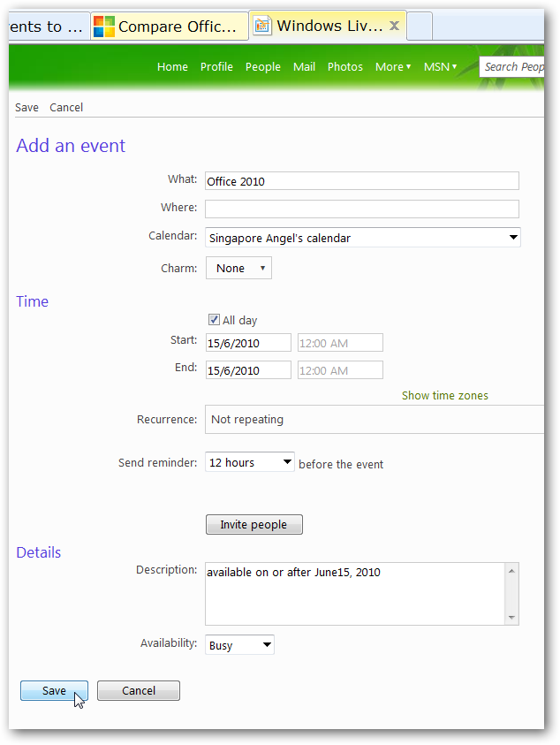Open Mail from the navigation bar
560x745 pixels.
(304, 67)
